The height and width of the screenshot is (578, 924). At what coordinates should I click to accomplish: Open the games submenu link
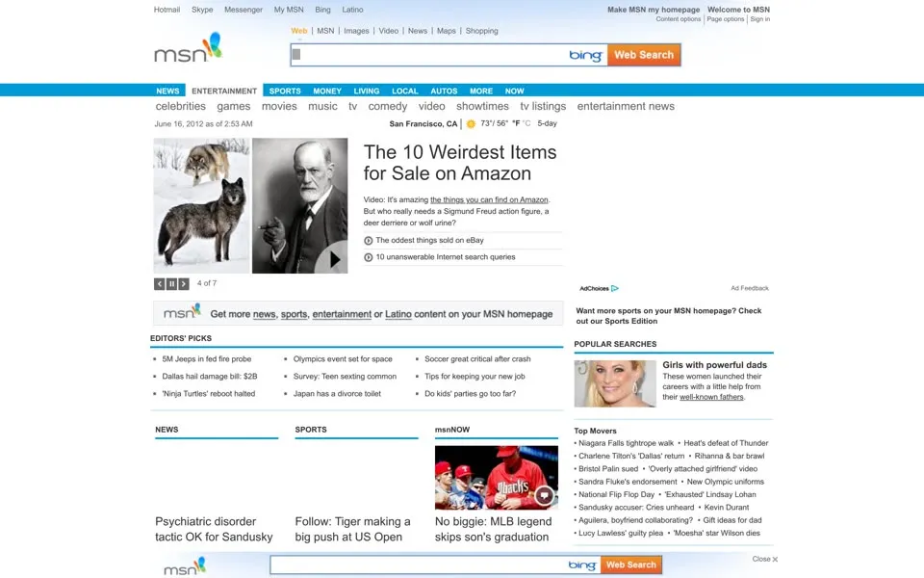pyautogui.click(x=233, y=106)
